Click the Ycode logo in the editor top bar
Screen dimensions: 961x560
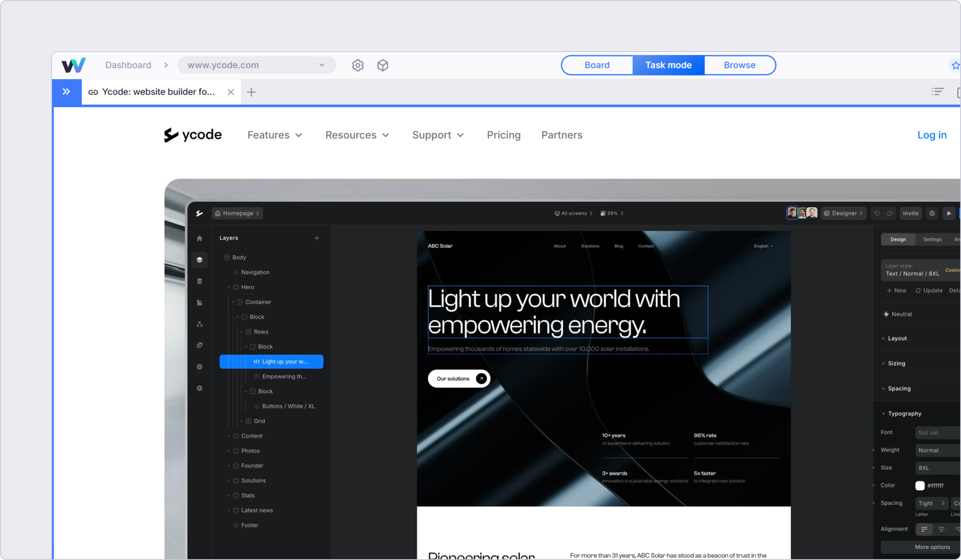pyautogui.click(x=199, y=213)
